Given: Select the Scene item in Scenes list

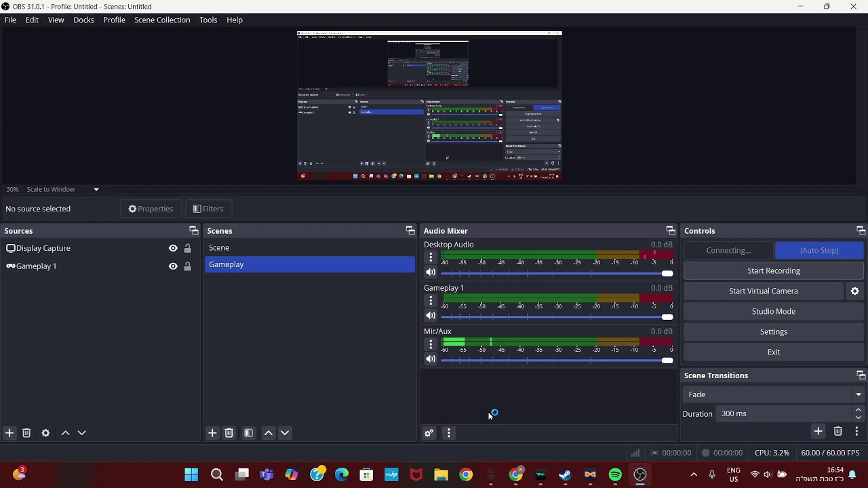Looking at the screenshot, I should [x=310, y=247].
